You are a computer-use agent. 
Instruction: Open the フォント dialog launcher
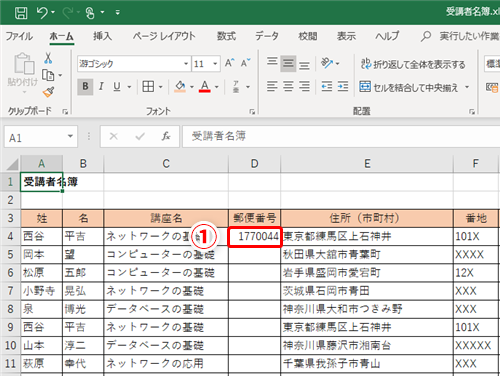pos(252,112)
